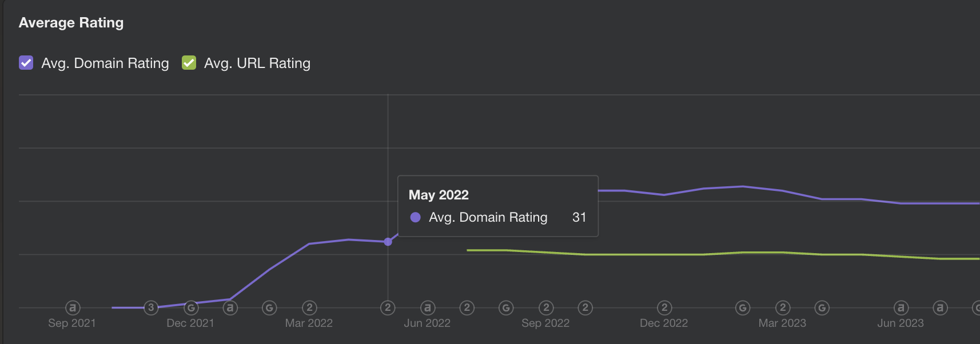Screen dimensions: 980x344
Task: Uncheck the Avg. URL Rating checkbox
Action: tap(189, 63)
